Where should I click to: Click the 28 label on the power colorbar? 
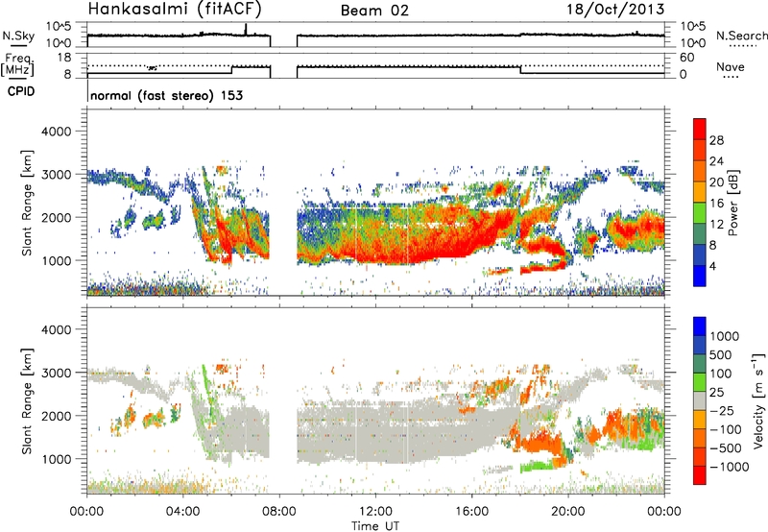pos(716,140)
